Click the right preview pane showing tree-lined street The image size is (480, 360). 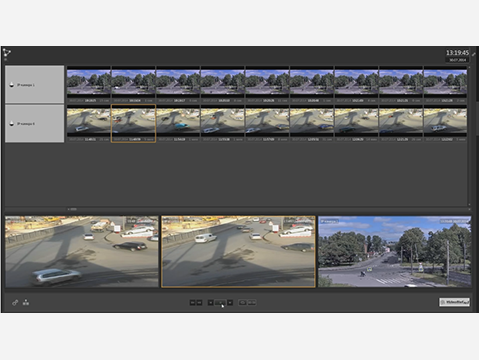395,252
